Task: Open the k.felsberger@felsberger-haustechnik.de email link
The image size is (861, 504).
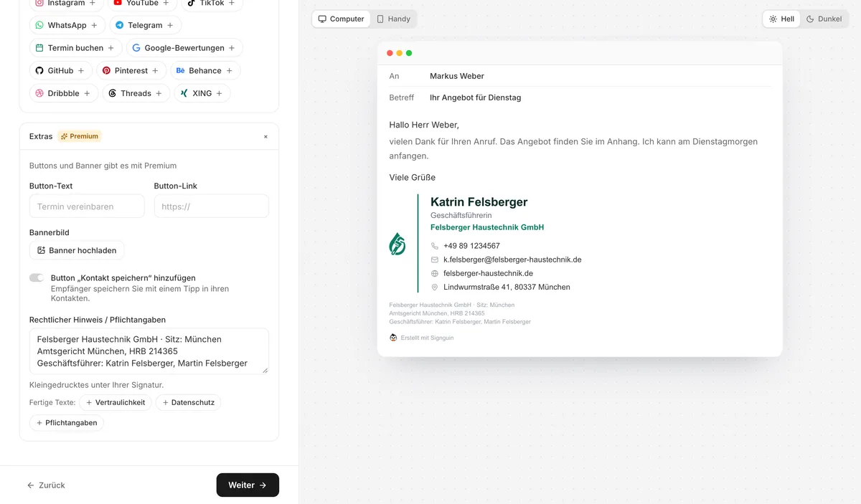Action: (x=512, y=260)
